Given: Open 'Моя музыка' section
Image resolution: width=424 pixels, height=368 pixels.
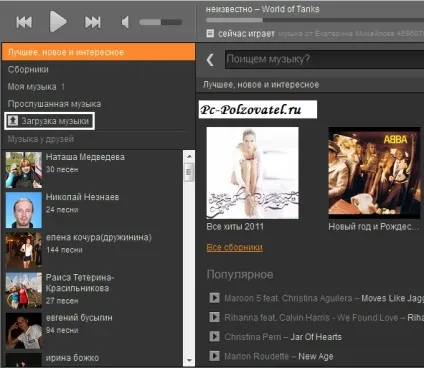Looking at the screenshot, I should pyautogui.click(x=36, y=87).
